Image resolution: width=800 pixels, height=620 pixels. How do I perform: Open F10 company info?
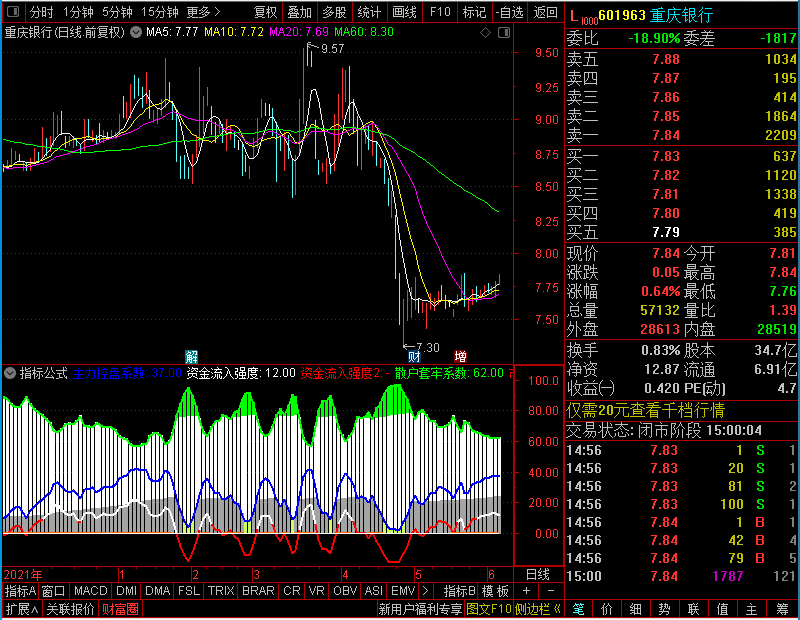pos(440,12)
